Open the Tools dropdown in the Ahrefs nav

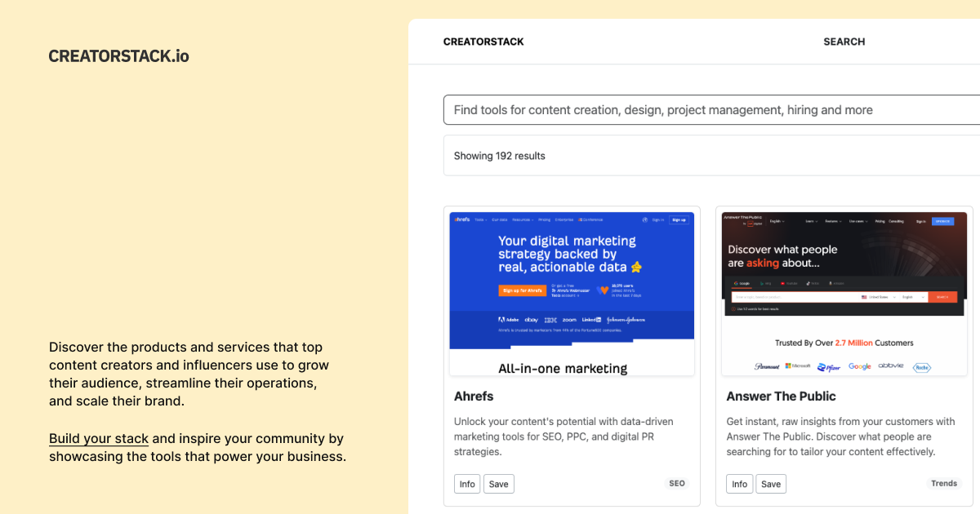481,219
